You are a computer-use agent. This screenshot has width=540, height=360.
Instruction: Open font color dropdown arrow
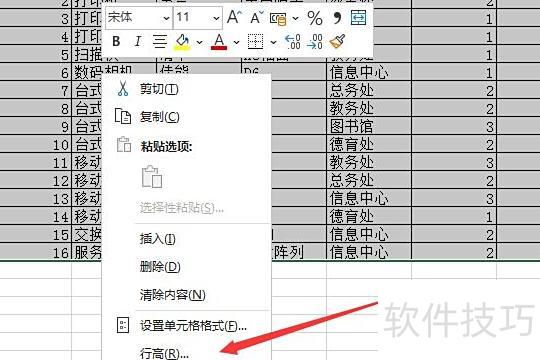(236, 42)
